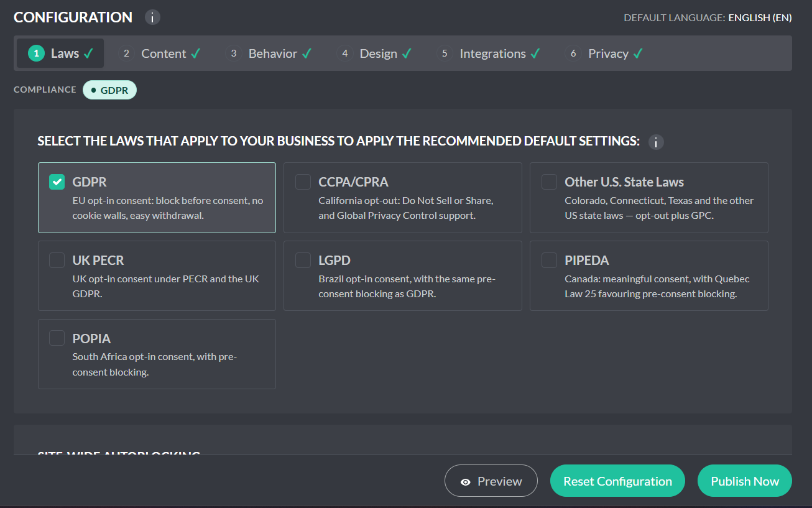
Task: Click Reset Configuration button
Action: [x=617, y=481]
